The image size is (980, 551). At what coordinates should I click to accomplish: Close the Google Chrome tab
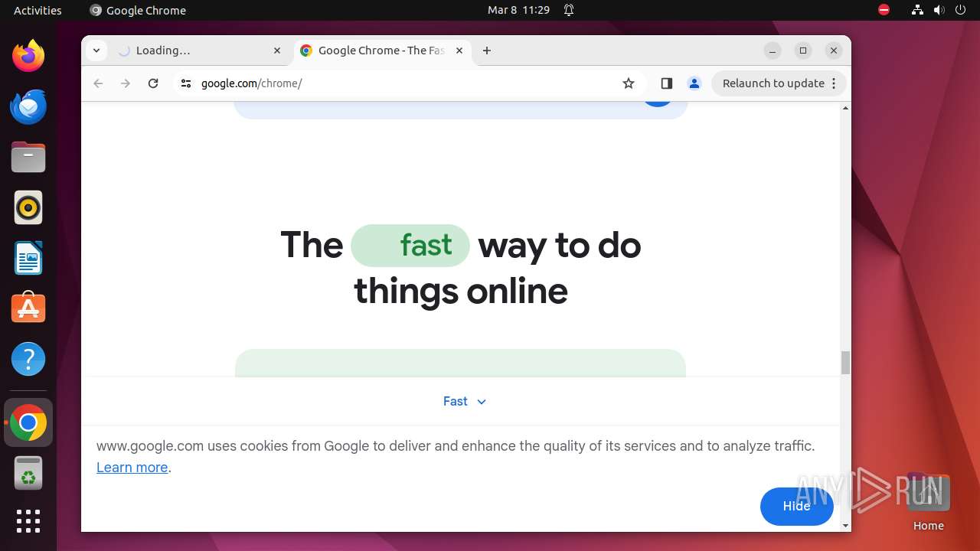pyautogui.click(x=459, y=51)
